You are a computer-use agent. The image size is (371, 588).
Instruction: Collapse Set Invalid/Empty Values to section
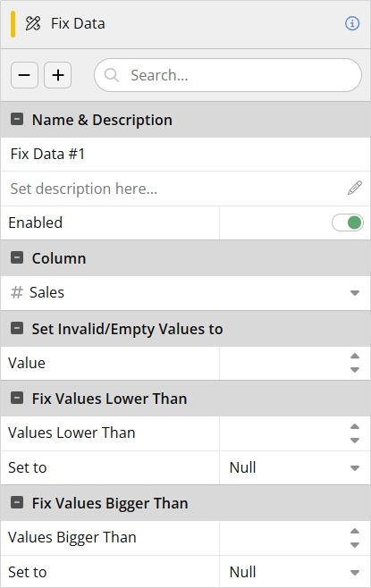(x=17, y=328)
